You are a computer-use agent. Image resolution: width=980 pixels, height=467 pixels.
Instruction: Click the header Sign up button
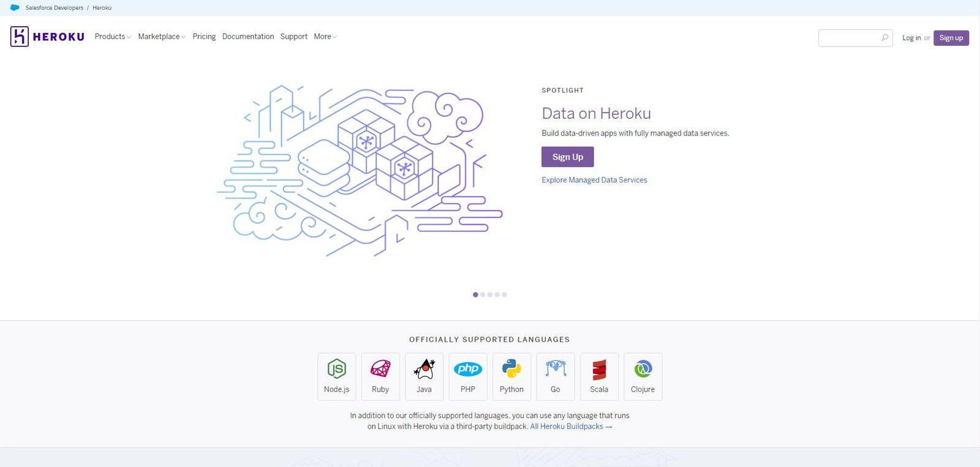[x=951, y=38]
